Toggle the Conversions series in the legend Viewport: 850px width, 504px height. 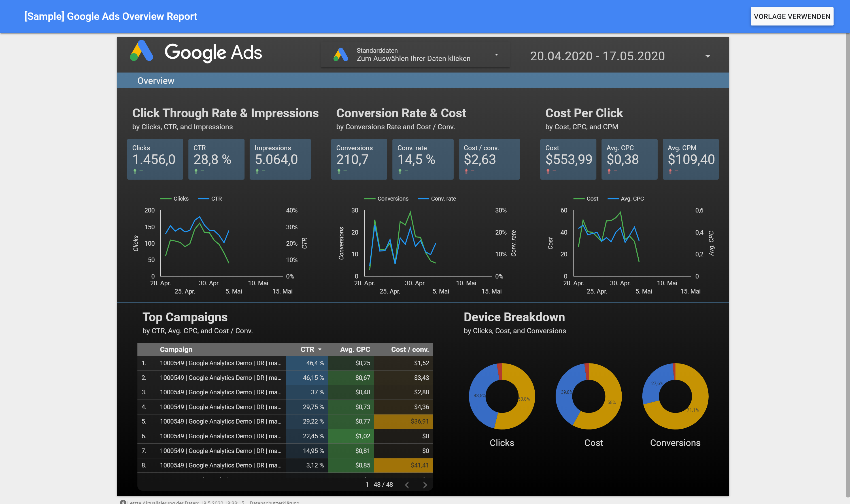(386, 199)
